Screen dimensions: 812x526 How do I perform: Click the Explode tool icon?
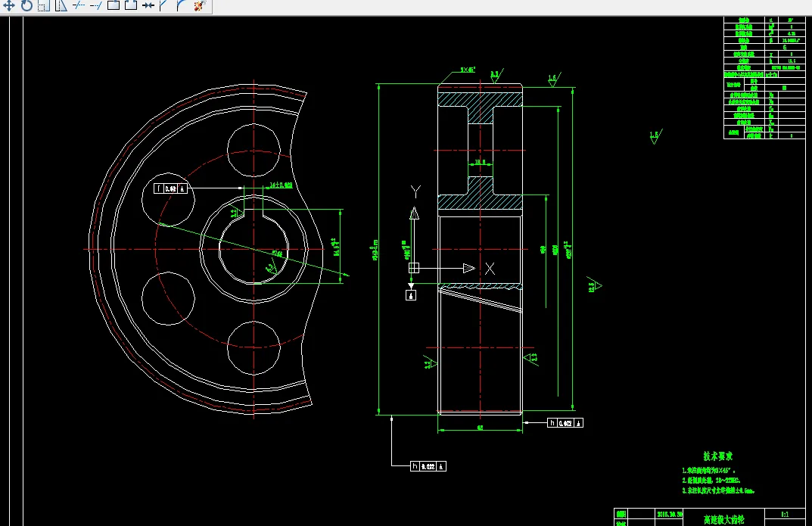point(200,6)
